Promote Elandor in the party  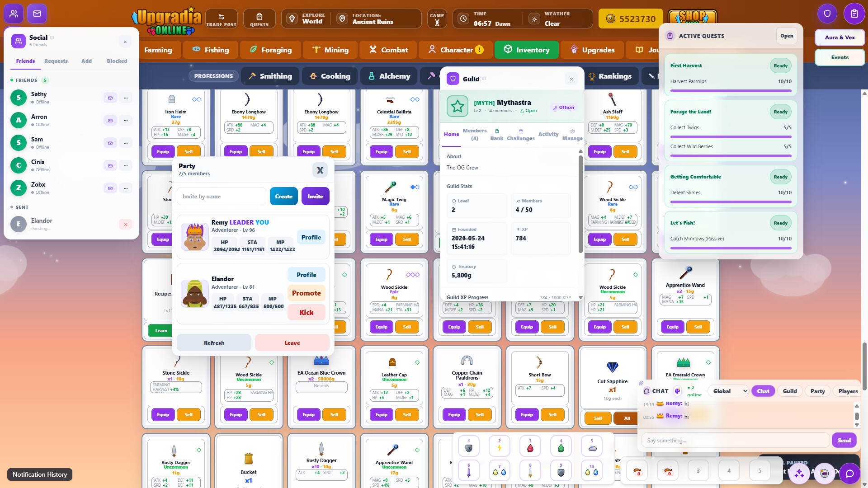[307, 293]
